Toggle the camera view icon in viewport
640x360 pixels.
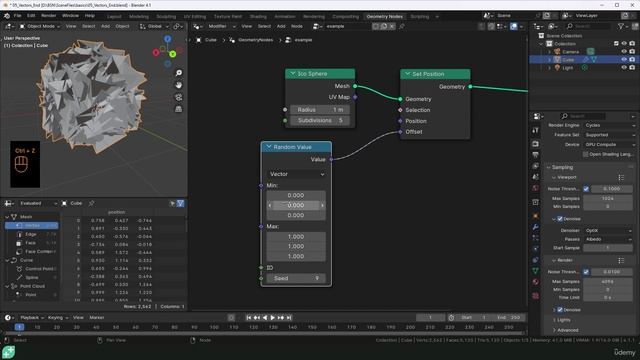click(179, 97)
